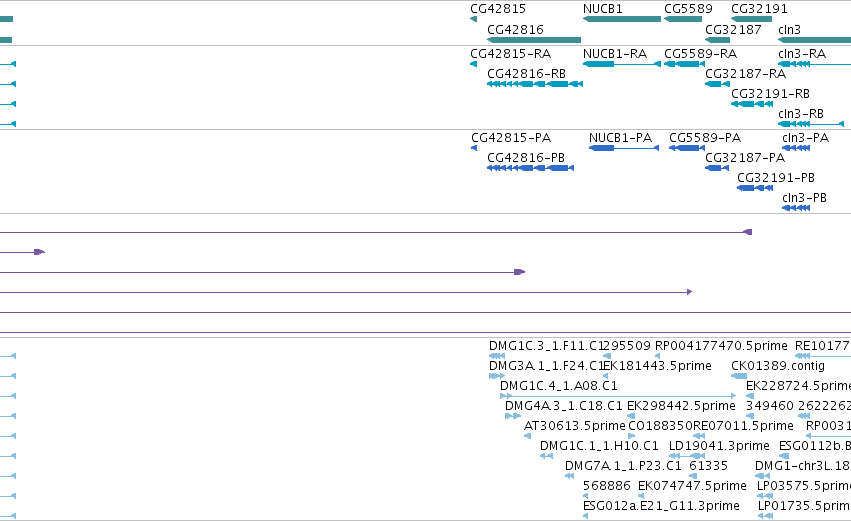Click the teal gene bar under CG42816 label

tap(534, 40)
